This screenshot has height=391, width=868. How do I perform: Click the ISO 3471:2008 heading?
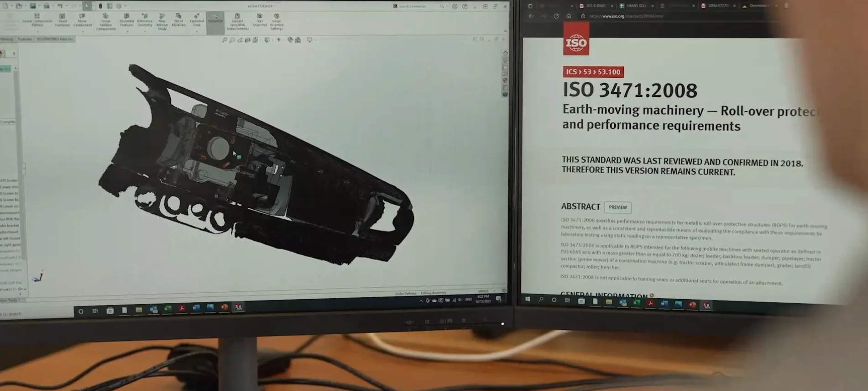tap(630, 90)
